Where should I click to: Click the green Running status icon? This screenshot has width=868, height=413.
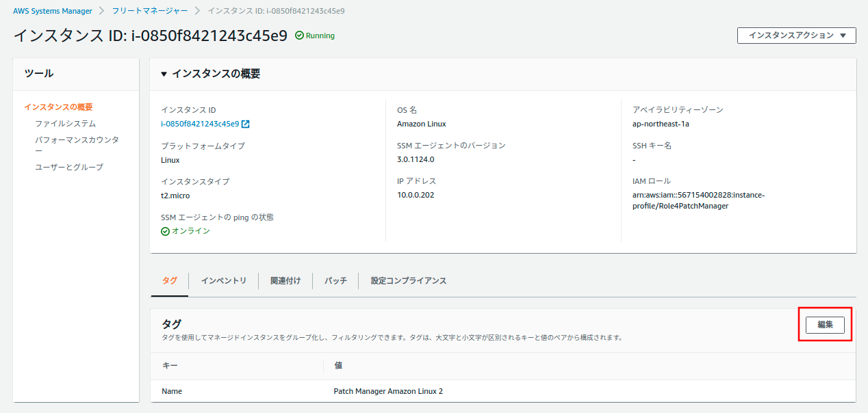299,36
